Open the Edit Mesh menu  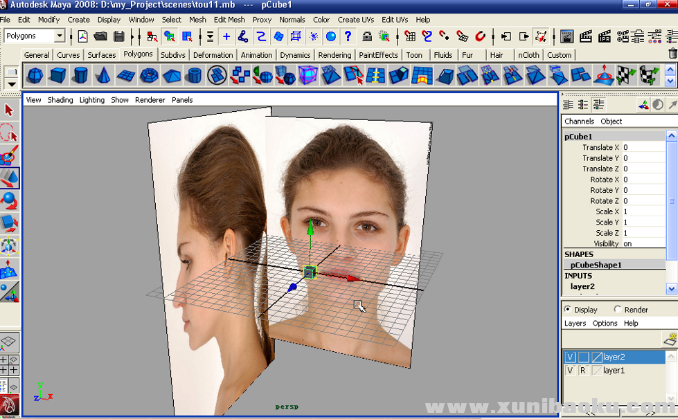[230, 19]
